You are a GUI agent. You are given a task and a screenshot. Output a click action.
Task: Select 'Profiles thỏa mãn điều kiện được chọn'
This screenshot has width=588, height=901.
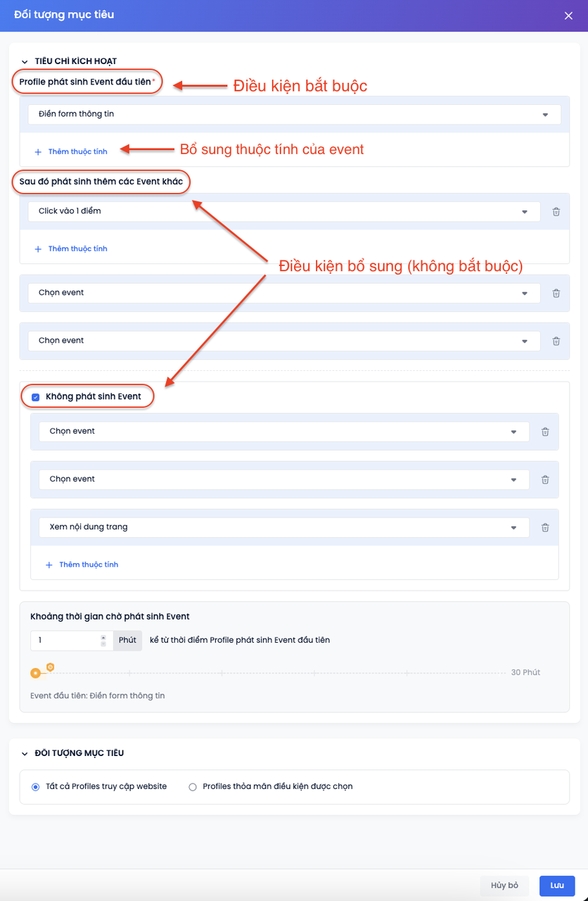[x=193, y=787]
